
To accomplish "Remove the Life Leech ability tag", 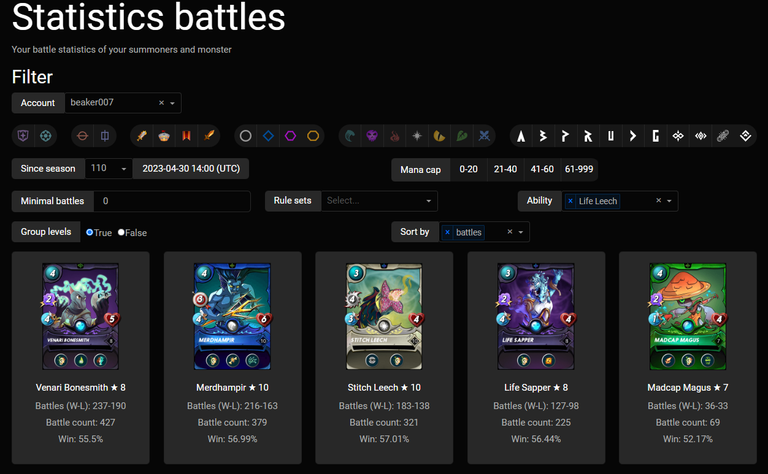I will 570,201.
